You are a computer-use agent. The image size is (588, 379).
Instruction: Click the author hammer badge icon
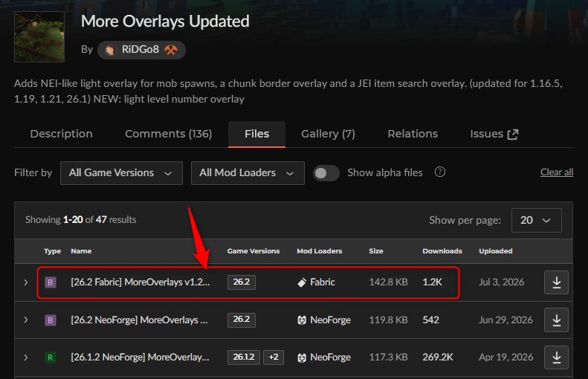tap(171, 50)
